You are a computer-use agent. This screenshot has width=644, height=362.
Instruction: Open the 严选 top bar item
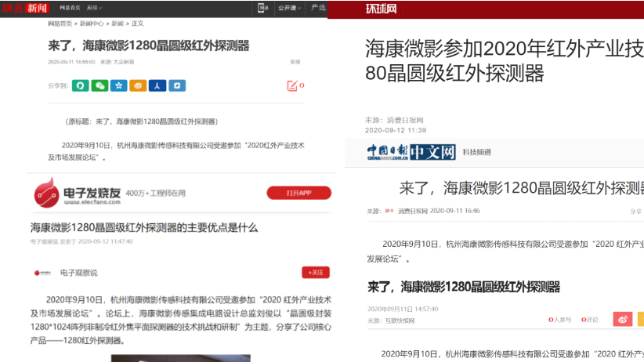click(318, 7)
